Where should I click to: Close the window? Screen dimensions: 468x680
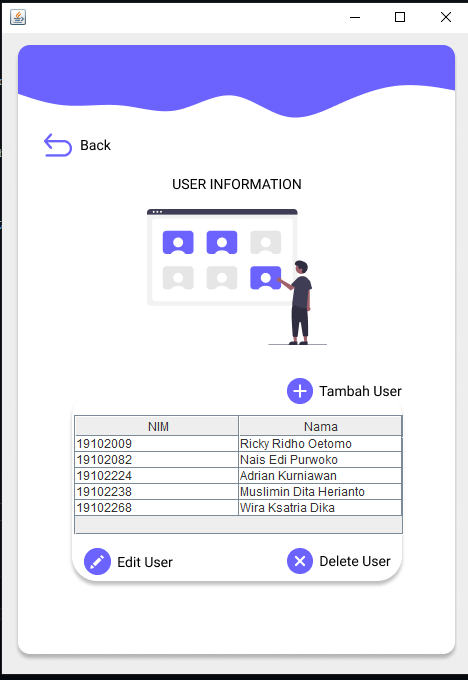click(445, 17)
